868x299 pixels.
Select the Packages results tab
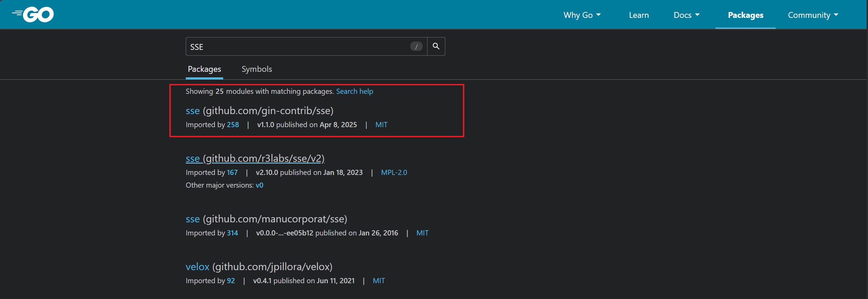pos(204,69)
